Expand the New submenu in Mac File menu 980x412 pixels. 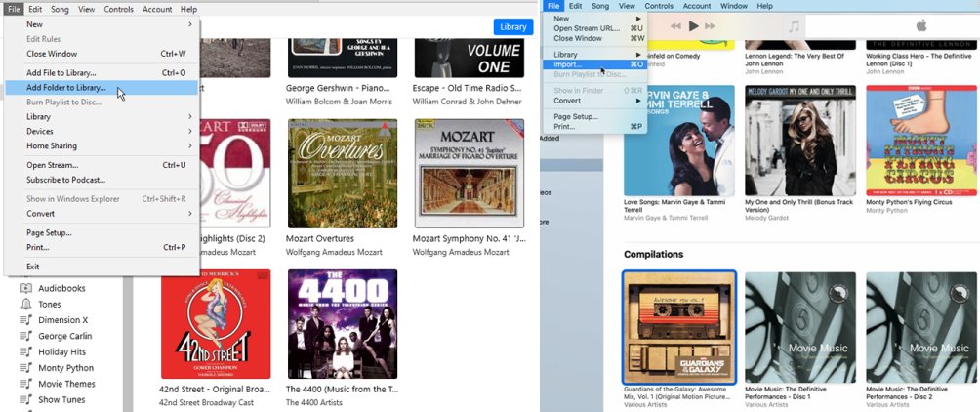pos(638,19)
